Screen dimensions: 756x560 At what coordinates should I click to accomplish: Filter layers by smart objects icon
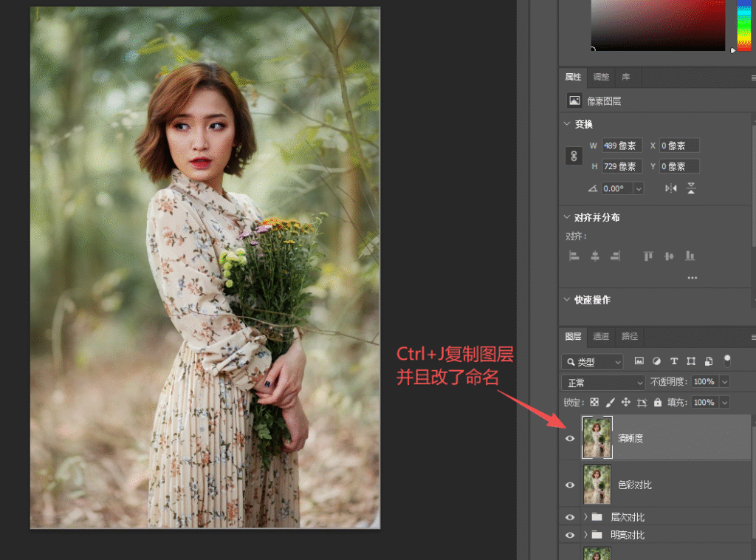(x=708, y=361)
